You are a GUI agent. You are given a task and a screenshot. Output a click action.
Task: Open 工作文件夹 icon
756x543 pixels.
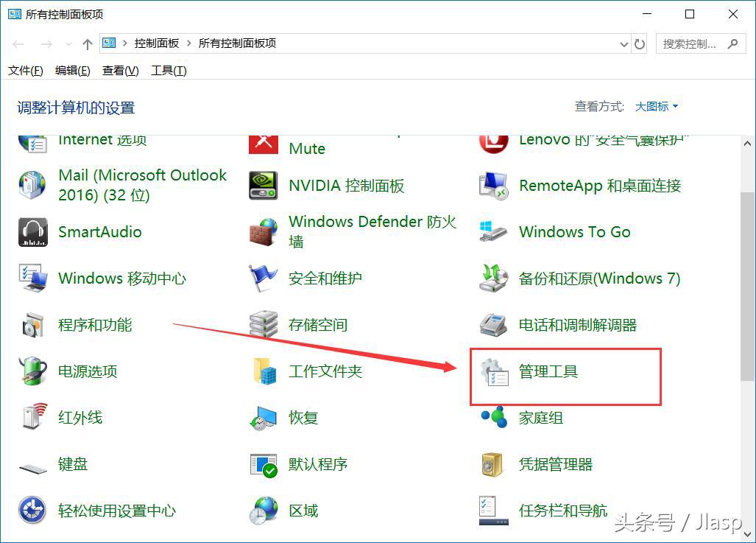click(264, 371)
